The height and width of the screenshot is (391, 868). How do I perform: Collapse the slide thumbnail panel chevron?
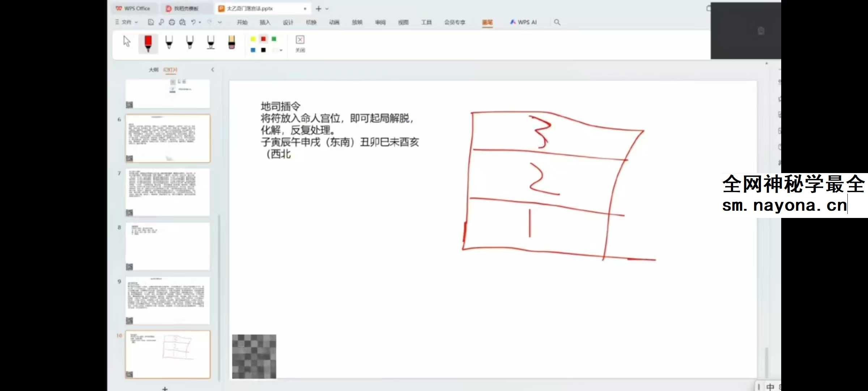pyautogui.click(x=213, y=70)
